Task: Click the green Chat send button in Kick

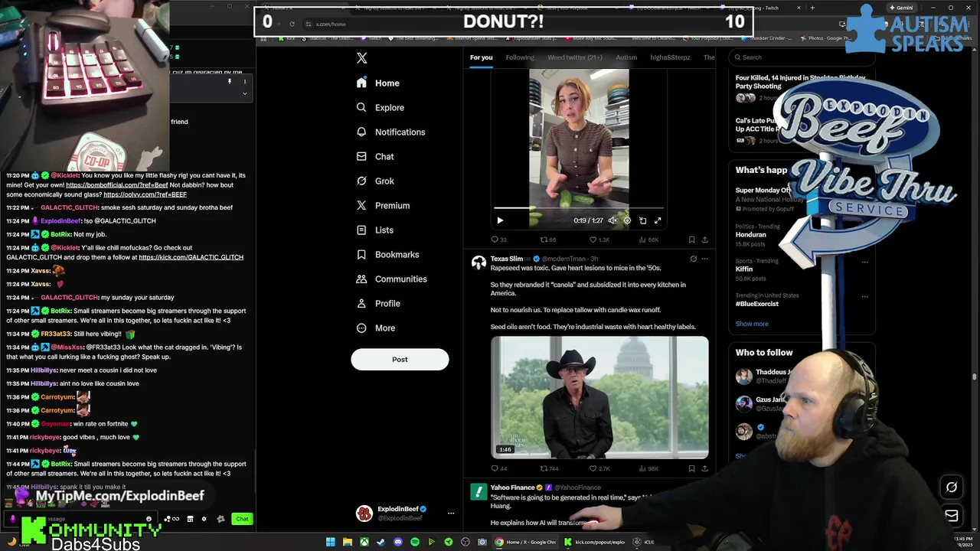Action: coord(242,519)
